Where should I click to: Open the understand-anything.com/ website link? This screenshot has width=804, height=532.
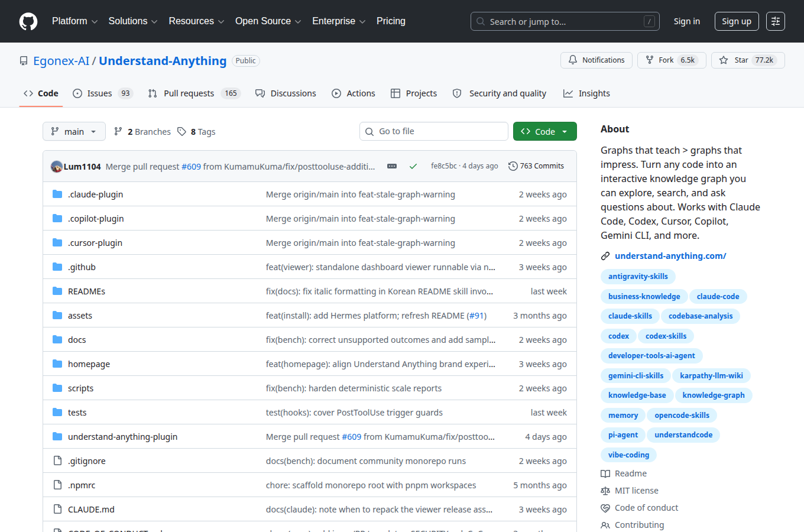[x=670, y=256]
